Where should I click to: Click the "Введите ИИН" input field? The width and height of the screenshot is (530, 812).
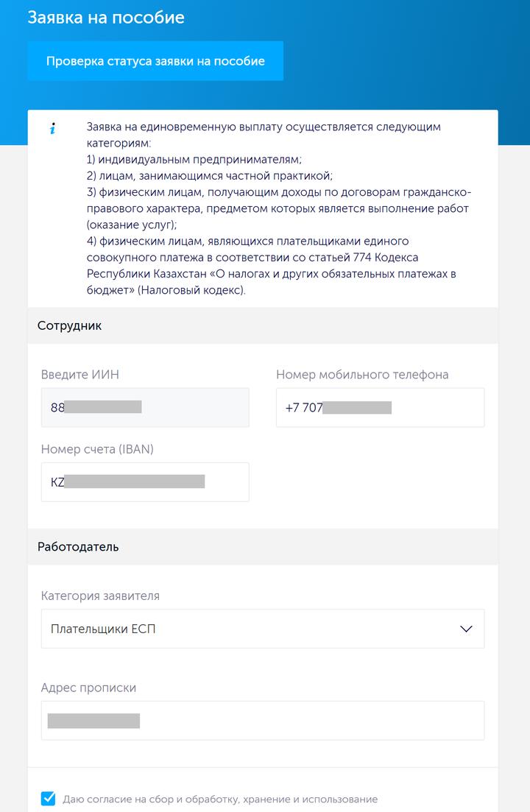pos(145,407)
